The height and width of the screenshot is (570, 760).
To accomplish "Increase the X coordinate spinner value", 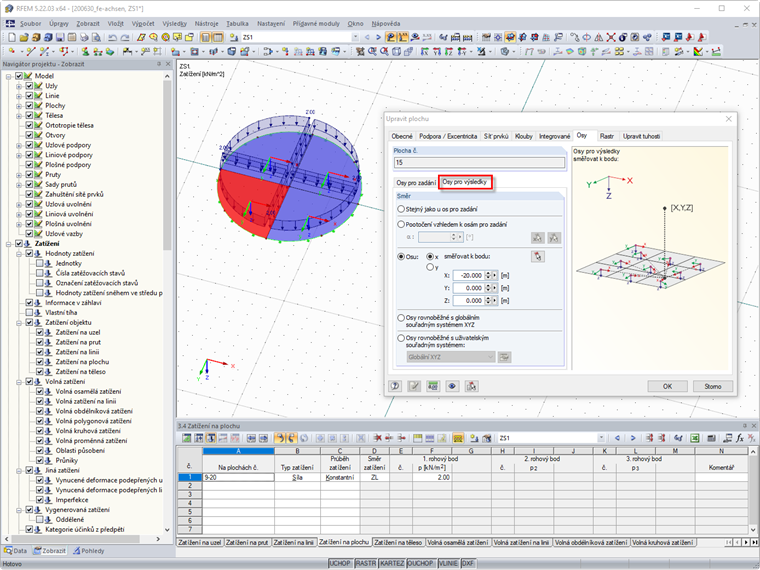I will (x=489, y=275).
